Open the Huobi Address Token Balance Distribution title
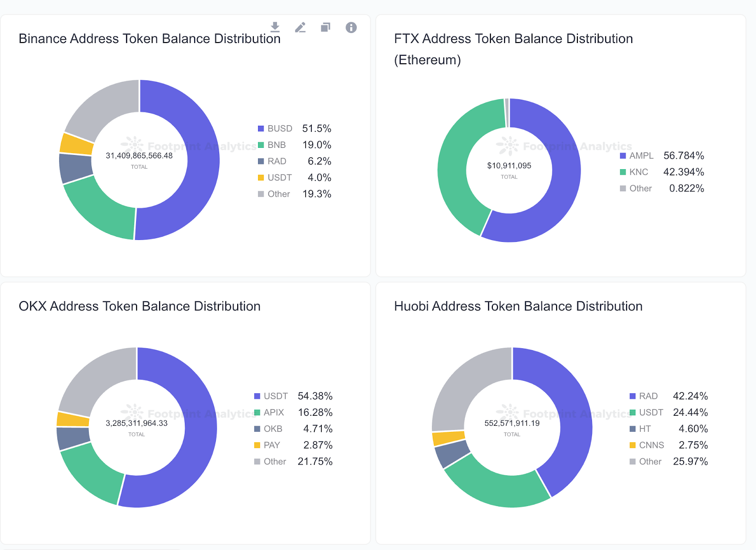This screenshot has height=550, width=756. (x=518, y=306)
